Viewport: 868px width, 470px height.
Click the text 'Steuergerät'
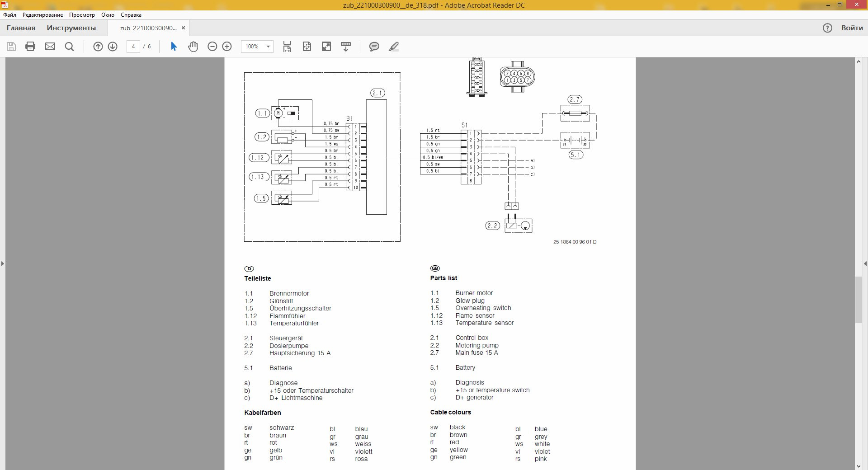point(286,338)
